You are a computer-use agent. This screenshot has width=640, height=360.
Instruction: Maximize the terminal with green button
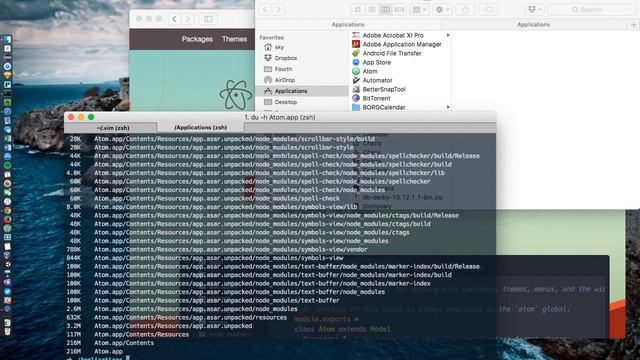91,117
